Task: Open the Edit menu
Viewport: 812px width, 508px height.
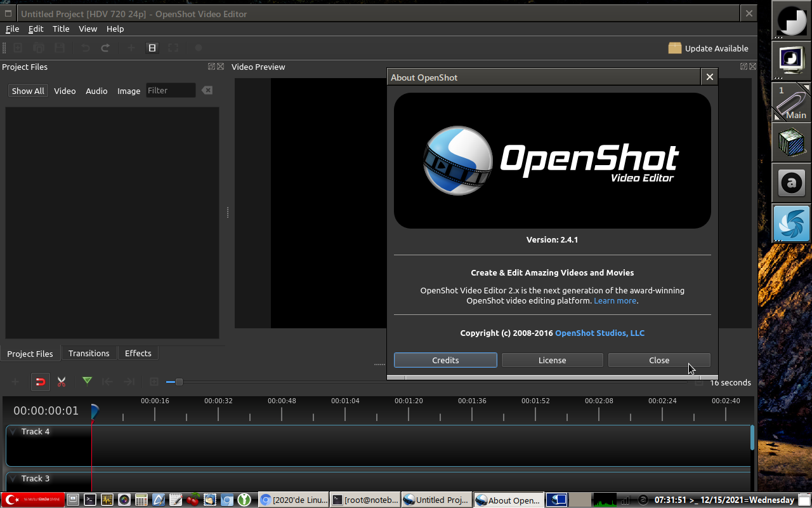Action: coord(36,29)
